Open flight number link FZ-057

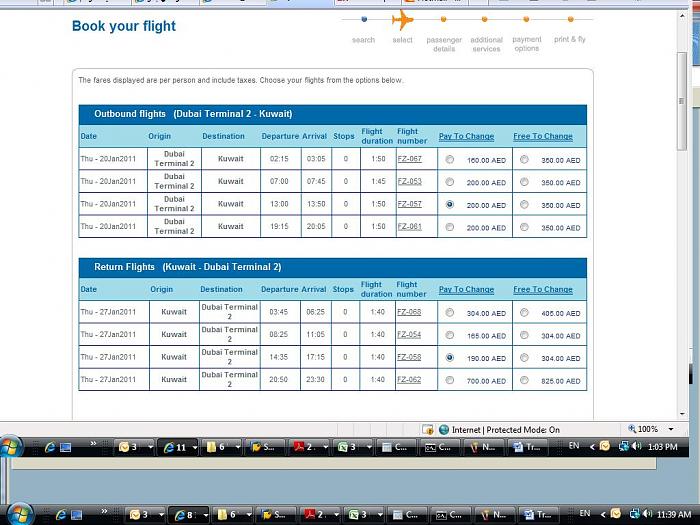(x=409, y=204)
